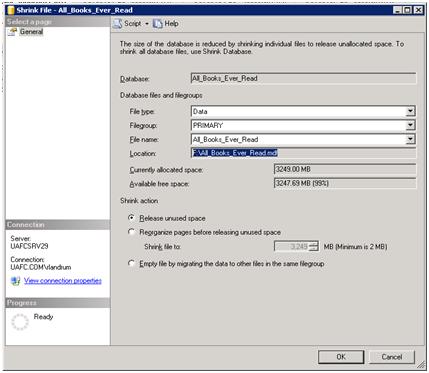Select Reorganize pages before releasing option
The image size is (429, 373).
132,232
